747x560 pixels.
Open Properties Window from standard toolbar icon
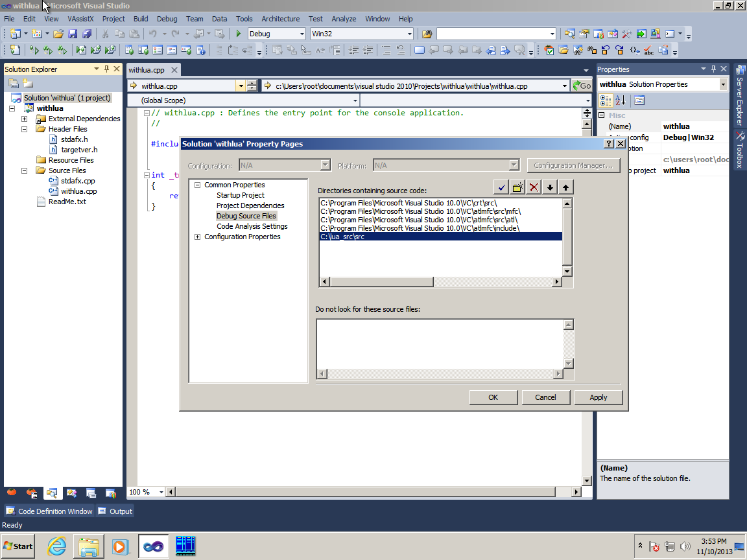(x=584, y=34)
